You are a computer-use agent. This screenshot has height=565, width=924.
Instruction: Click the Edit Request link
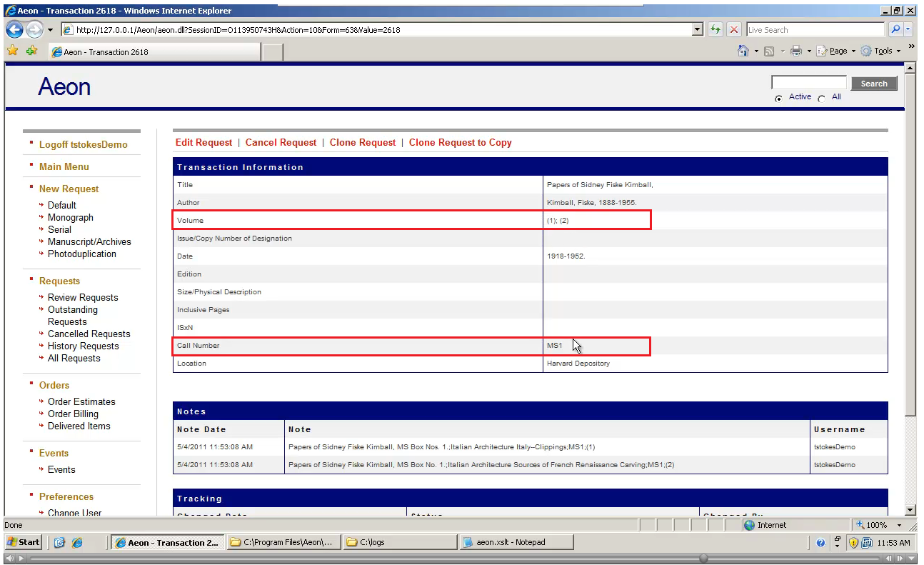pos(204,142)
